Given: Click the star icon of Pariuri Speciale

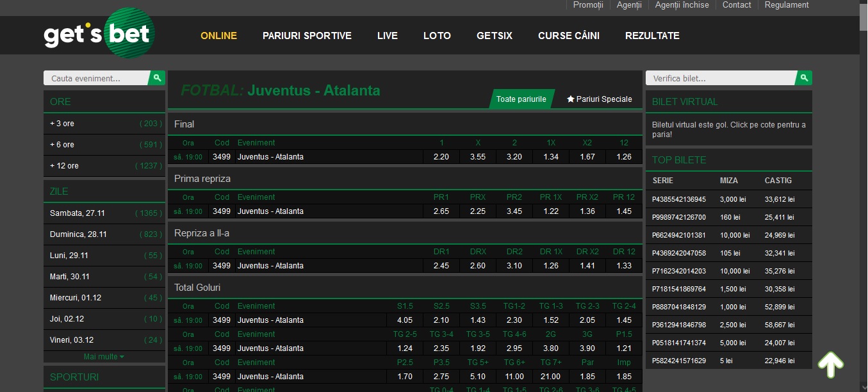Looking at the screenshot, I should (571, 99).
